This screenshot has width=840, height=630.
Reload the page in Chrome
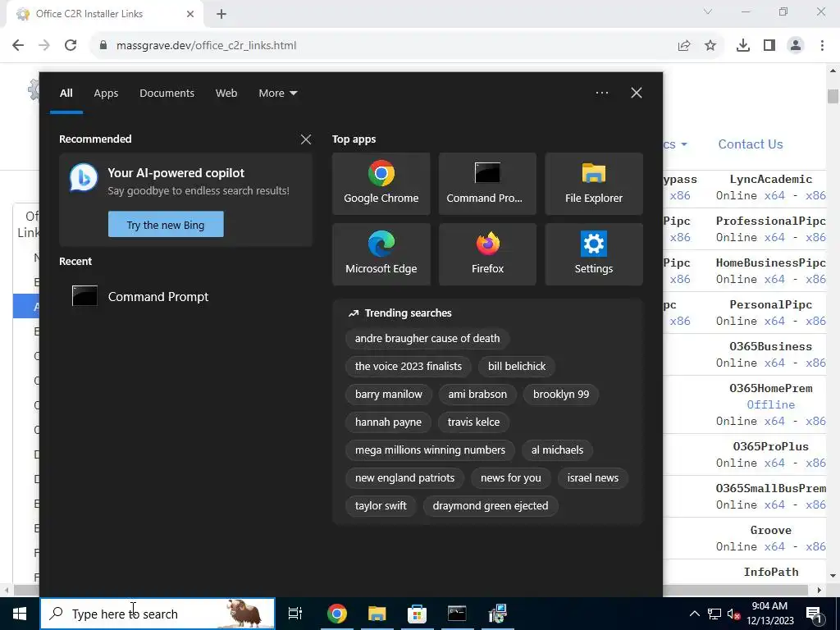[x=71, y=46]
